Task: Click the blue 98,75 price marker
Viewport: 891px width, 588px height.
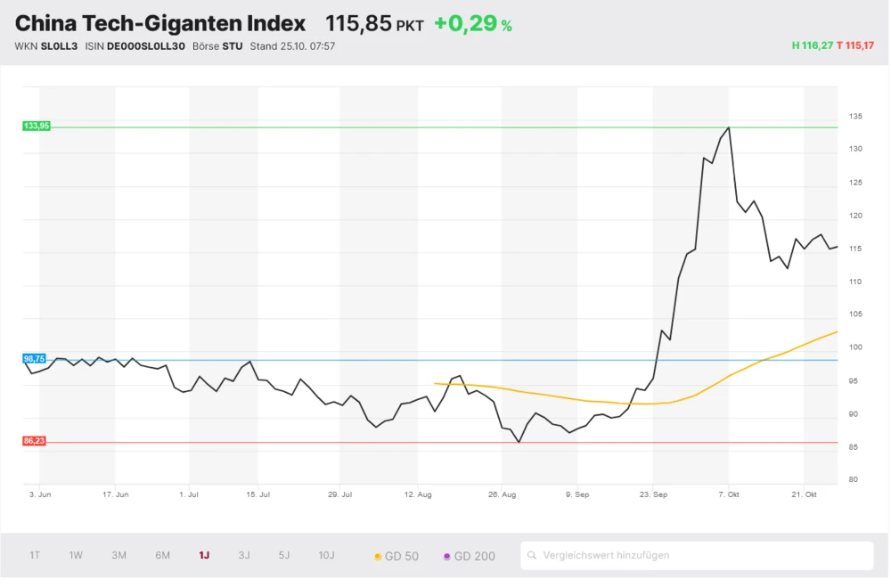Action: (x=33, y=358)
